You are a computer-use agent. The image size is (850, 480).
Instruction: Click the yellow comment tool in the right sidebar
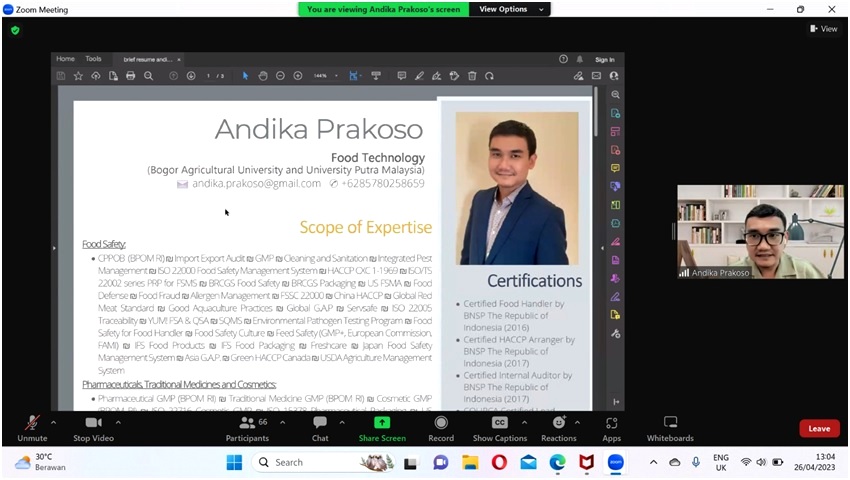[x=615, y=168]
